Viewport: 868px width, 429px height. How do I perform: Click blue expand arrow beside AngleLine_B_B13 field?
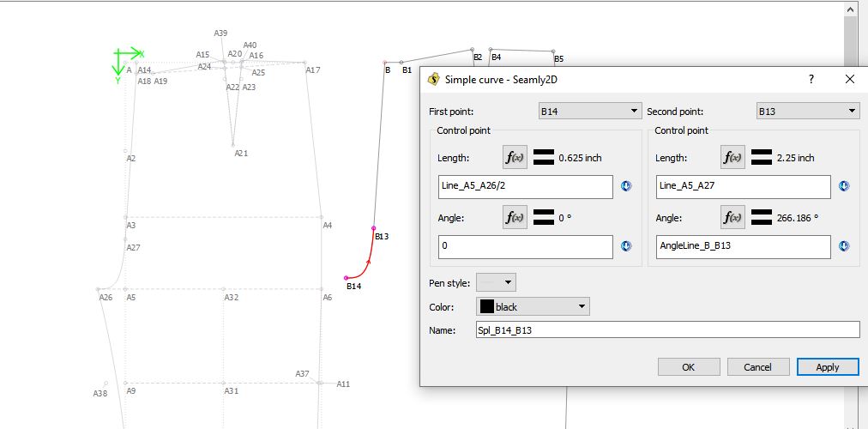(x=844, y=246)
